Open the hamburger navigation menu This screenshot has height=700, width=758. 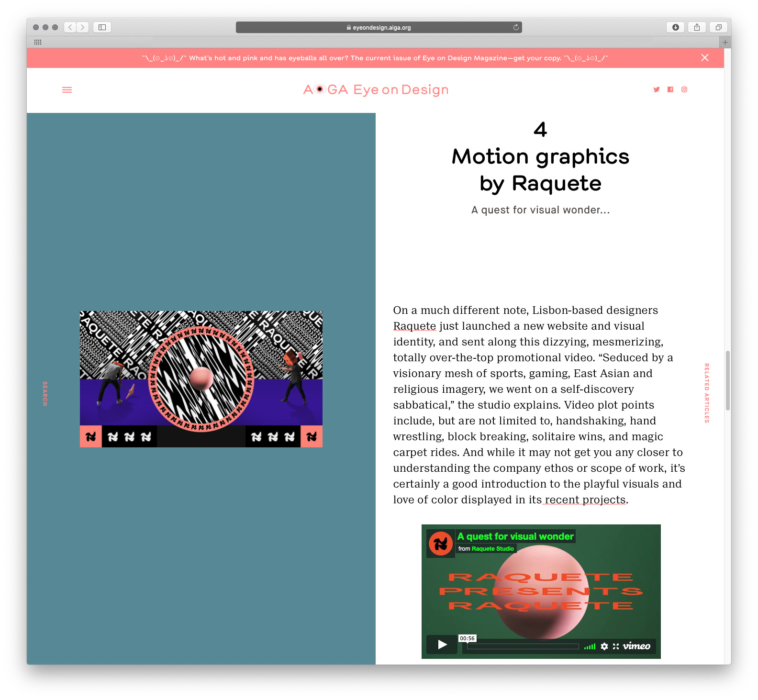pyautogui.click(x=67, y=90)
